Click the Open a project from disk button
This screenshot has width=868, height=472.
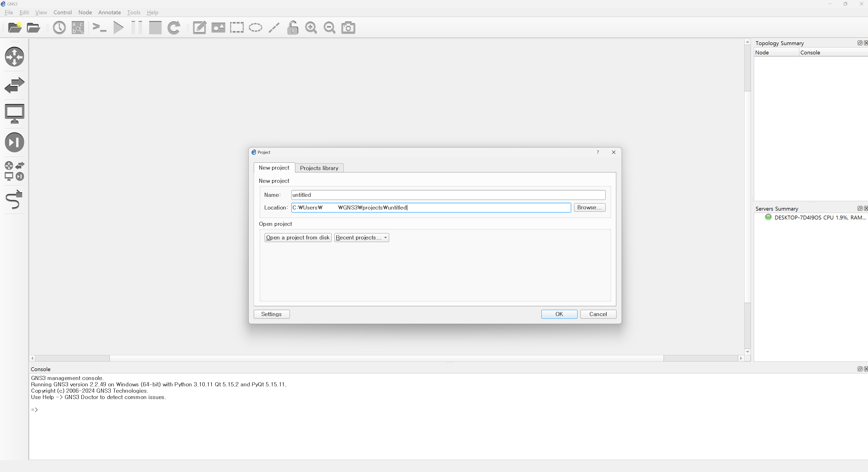click(x=298, y=238)
